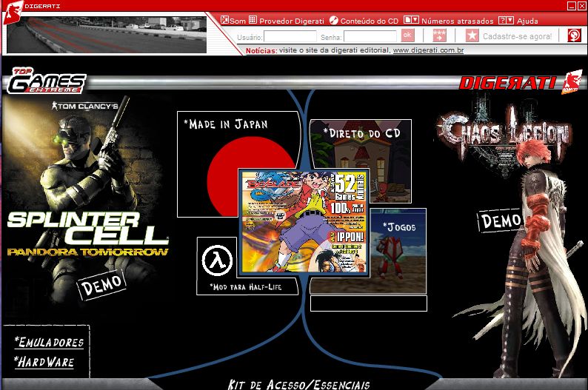This screenshot has height=390, width=588.
Task: Launch the Chaos Legion DEMO
Action: click(501, 221)
